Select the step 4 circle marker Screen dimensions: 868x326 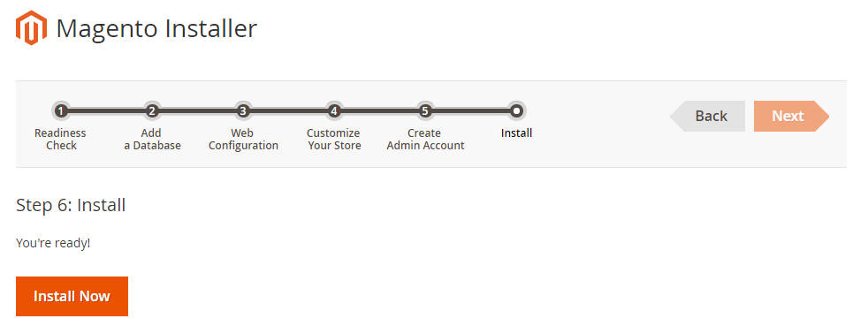[x=333, y=110]
